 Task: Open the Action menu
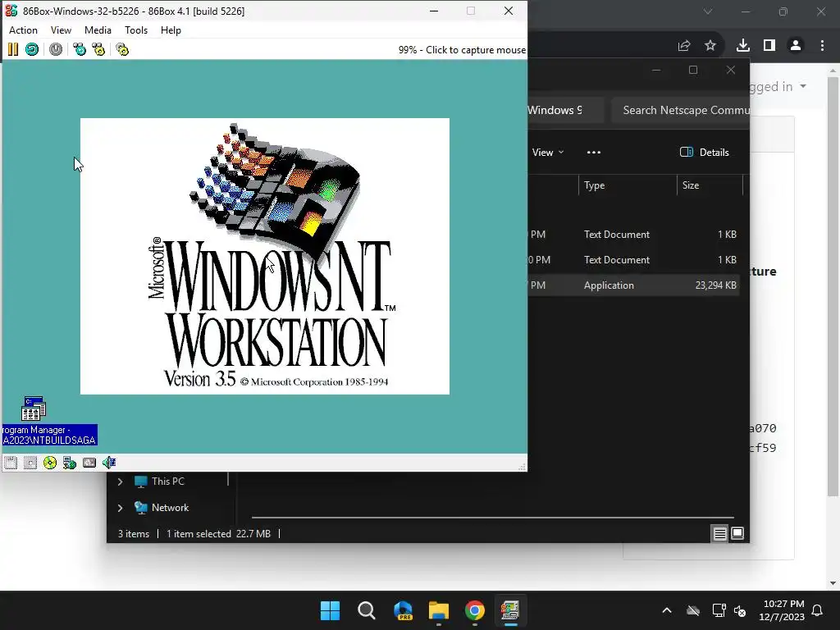click(x=23, y=30)
